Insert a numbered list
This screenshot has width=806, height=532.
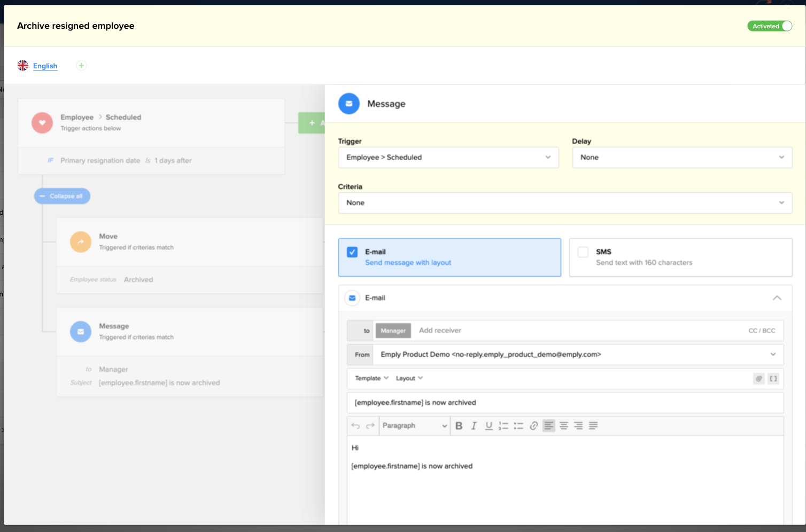(x=503, y=426)
